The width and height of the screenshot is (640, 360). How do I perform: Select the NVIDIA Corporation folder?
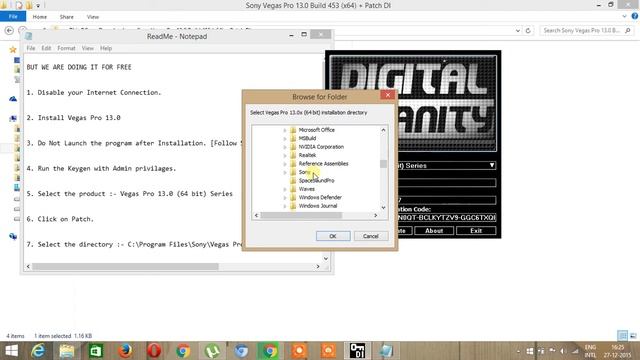coord(321,147)
